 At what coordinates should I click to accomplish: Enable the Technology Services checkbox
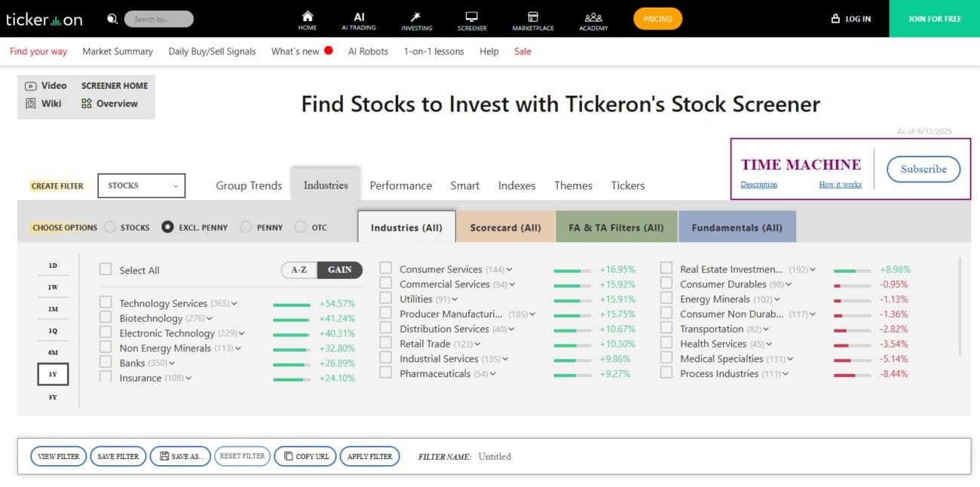point(105,302)
